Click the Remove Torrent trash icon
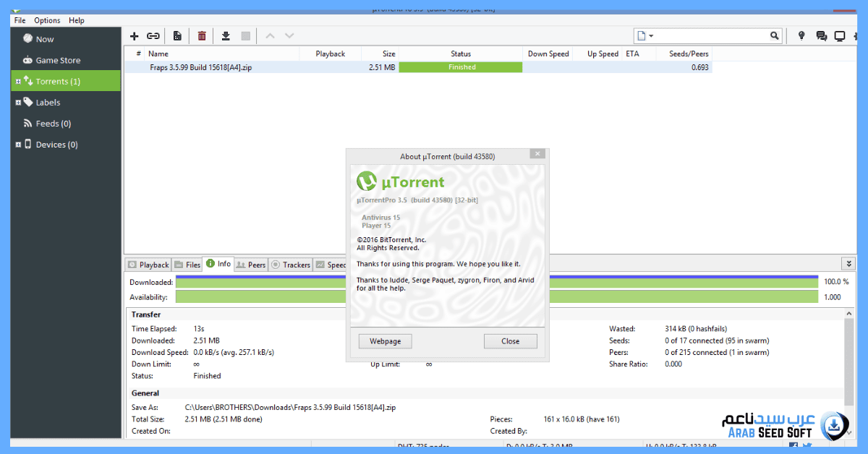Image resolution: width=868 pixels, height=454 pixels. [x=201, y=35]
